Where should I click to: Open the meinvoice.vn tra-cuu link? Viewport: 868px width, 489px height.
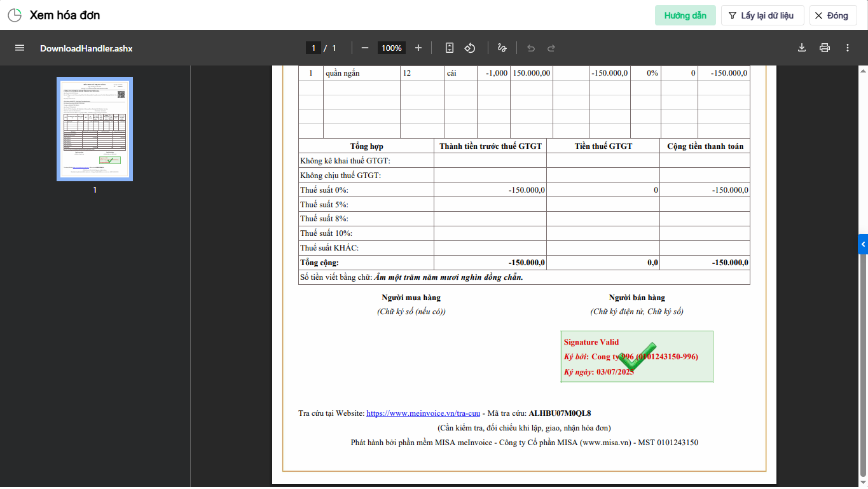point(423,413)
